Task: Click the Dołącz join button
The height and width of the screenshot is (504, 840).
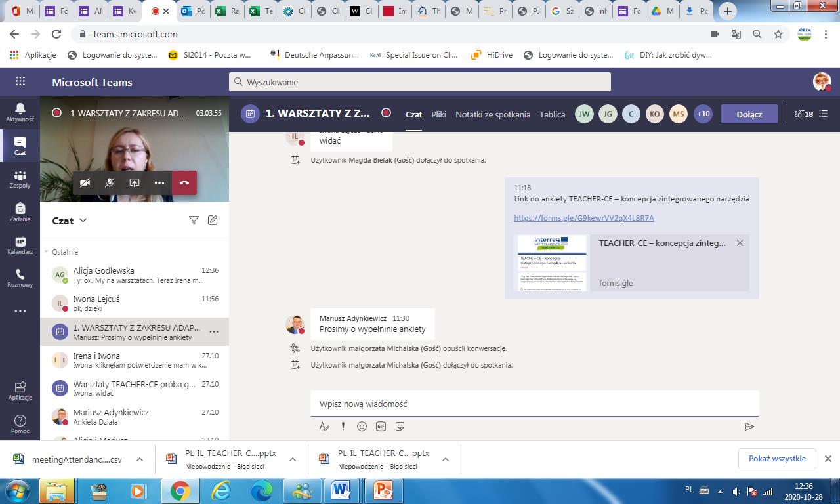Action: 749,114
